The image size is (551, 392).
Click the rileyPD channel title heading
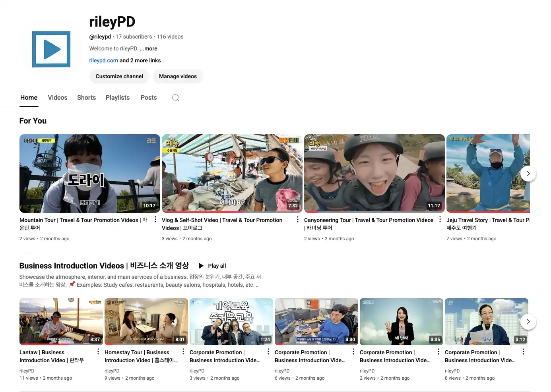tap(112, 22)
